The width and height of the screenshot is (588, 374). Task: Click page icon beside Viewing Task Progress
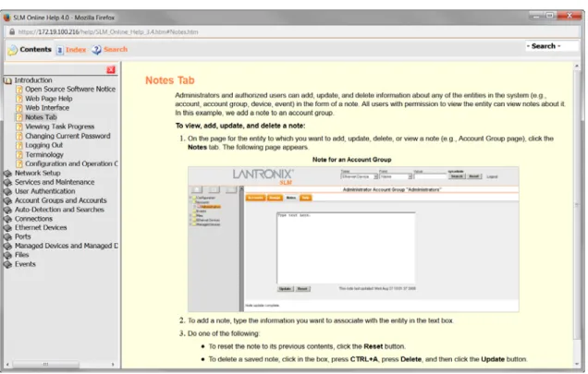pos(19,127)
